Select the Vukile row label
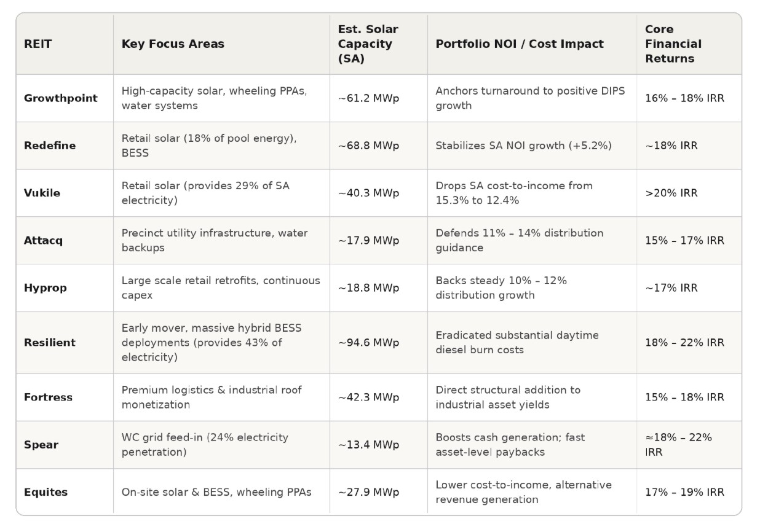Screen dimensions: 760x532 tap(42, 193)
